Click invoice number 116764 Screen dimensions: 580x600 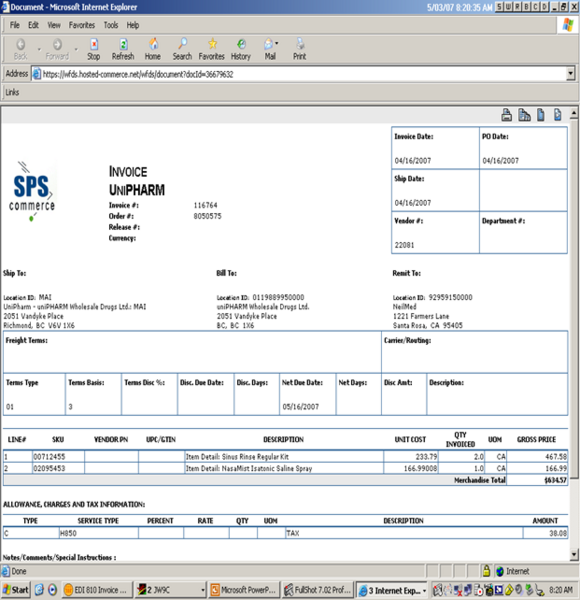tap(205, 205)
